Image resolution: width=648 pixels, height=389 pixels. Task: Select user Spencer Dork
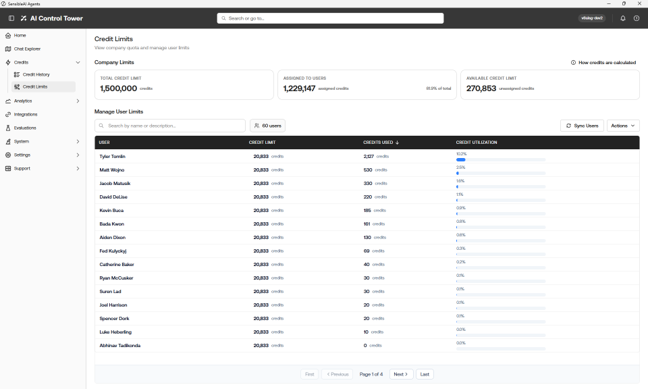114,319
